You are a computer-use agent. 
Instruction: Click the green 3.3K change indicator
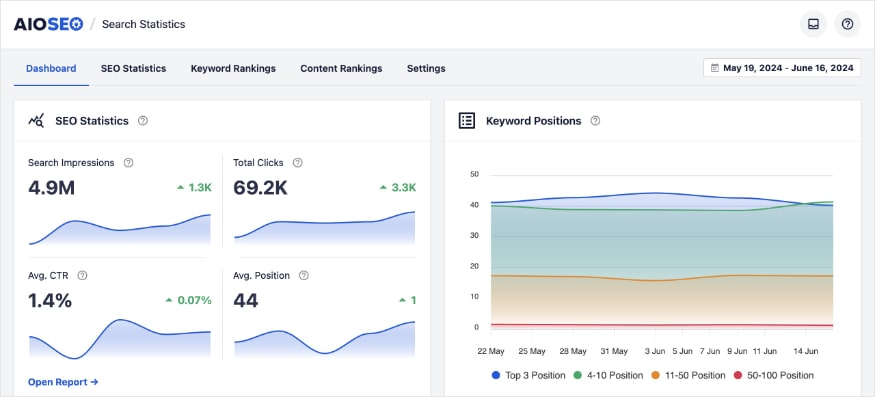398,188
